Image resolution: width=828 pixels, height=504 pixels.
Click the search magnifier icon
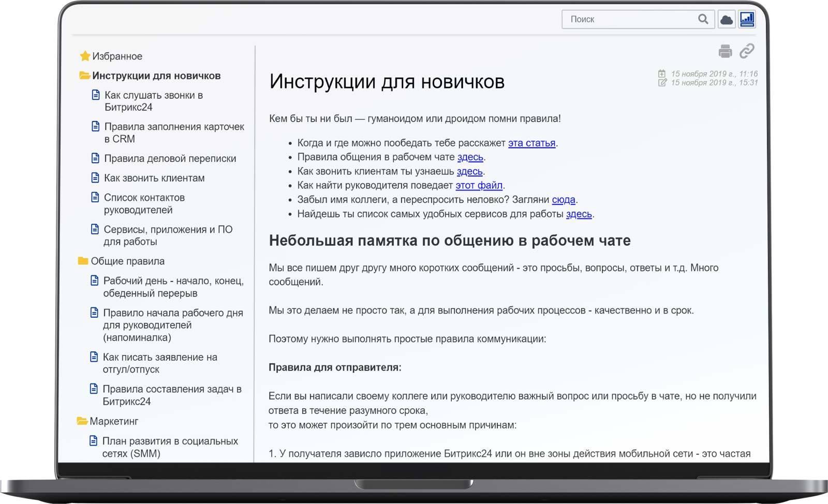point(703,19)
